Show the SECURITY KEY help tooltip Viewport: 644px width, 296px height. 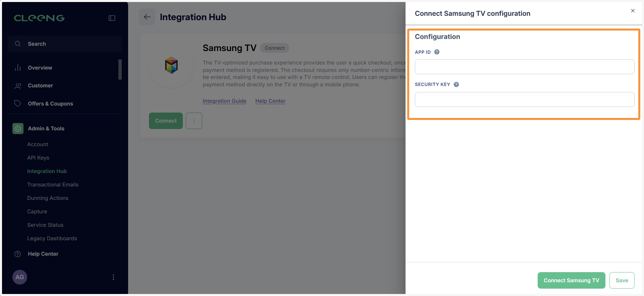[x=456, y=84]
